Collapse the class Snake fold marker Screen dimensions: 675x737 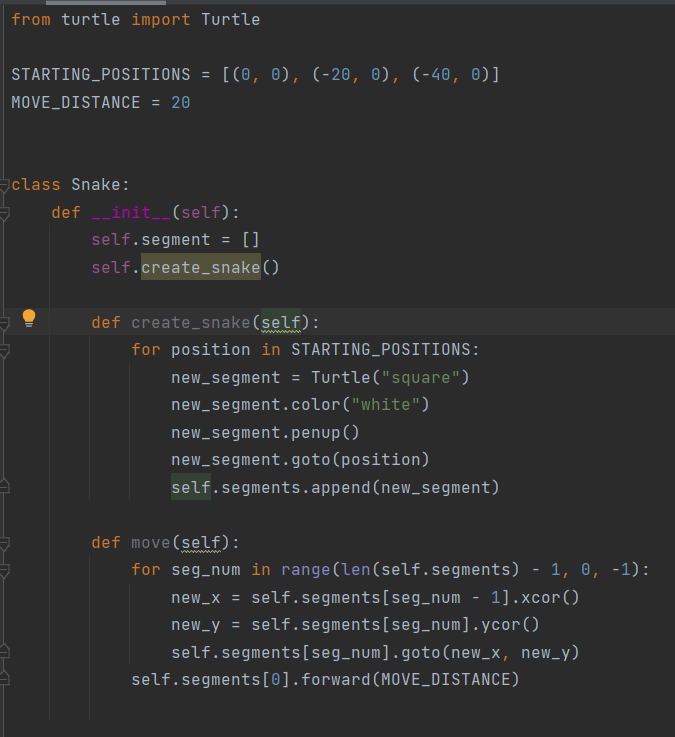(x=4, y=186)
